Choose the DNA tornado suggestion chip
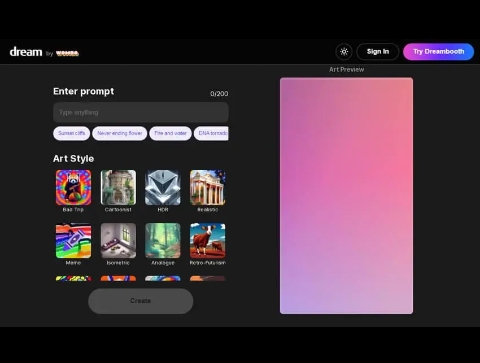The image size is (480, 363). click(x=211, y=133)
